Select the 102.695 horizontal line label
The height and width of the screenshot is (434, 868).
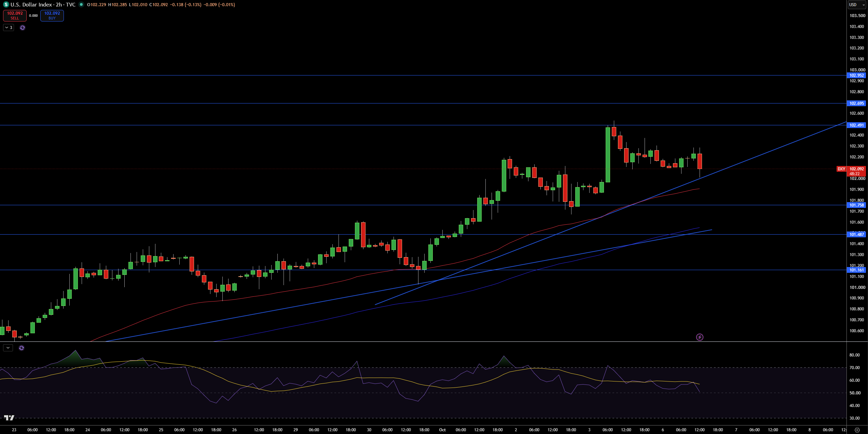(856, 103)
